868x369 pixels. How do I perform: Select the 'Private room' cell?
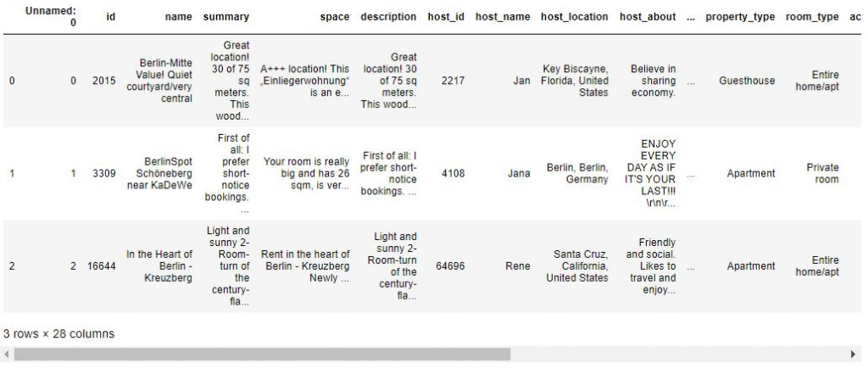822,173
